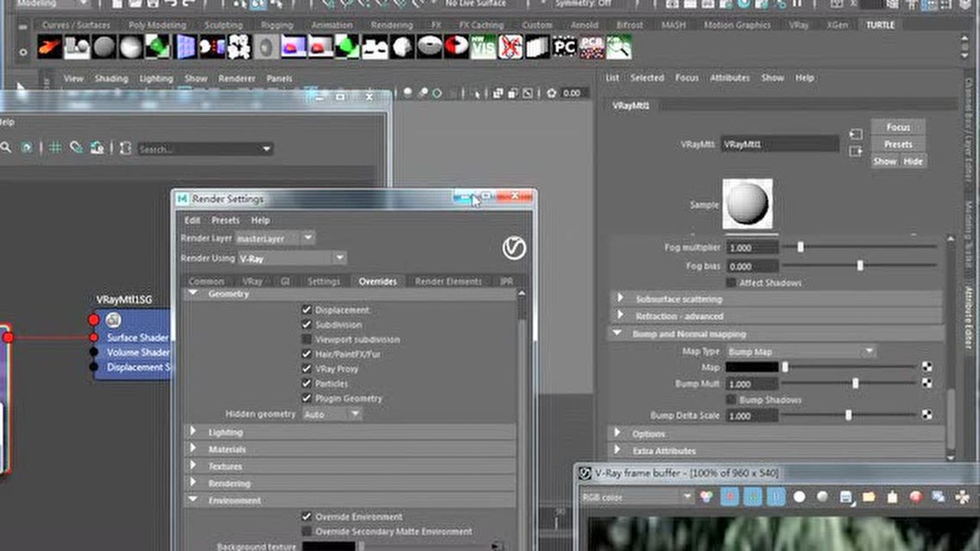Open the Presets menu in Render Settings
This screenshot has width=980, height=551.
click(225, 220)
